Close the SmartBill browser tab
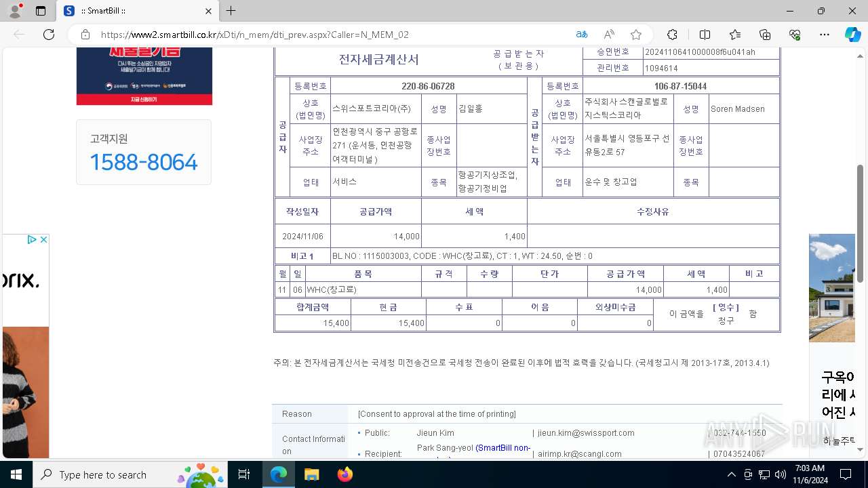Viewport: 868px width, 488px height. coord(209,11)
